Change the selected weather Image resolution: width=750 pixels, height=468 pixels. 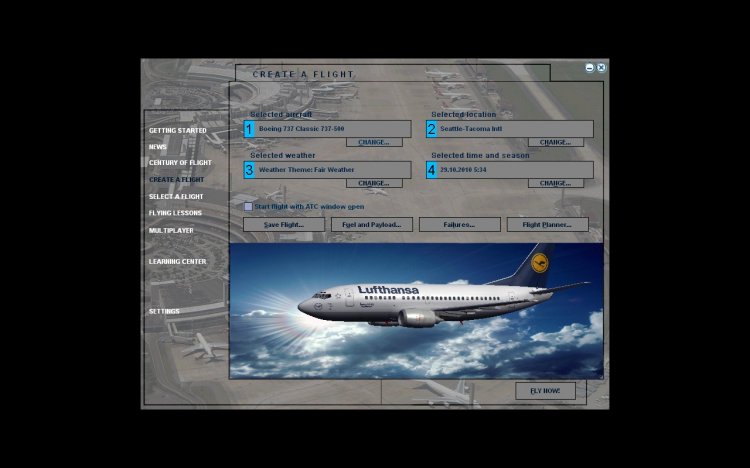374,183
